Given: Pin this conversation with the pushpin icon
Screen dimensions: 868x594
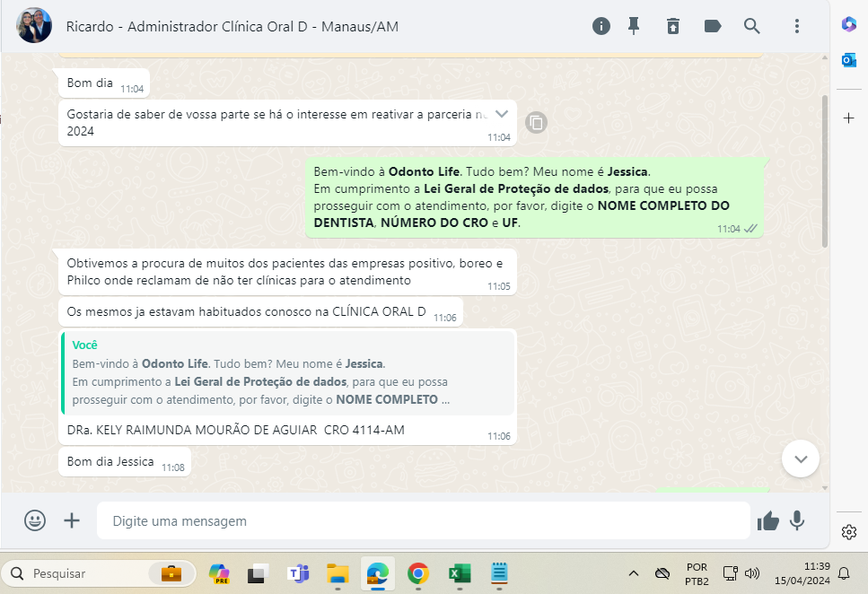Looking at the screenshot, I should click(634, 26).
